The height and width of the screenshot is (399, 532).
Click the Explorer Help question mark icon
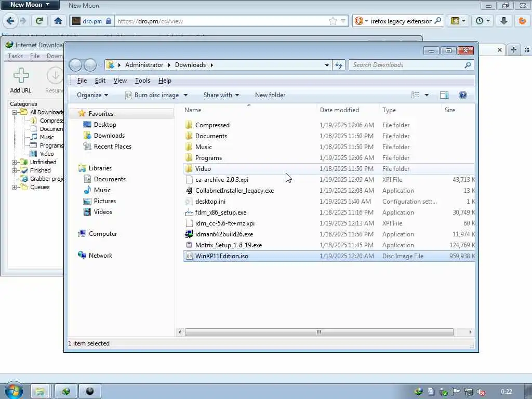coord(462,95)
